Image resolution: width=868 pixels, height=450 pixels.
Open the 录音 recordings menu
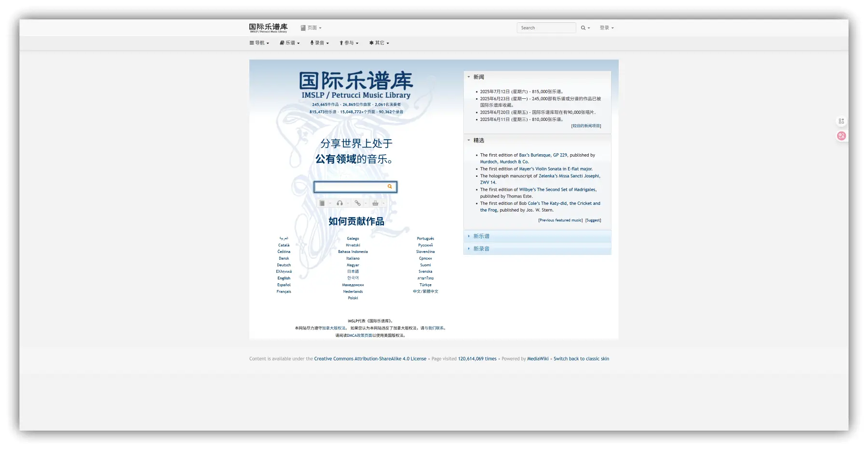point(319,43)
